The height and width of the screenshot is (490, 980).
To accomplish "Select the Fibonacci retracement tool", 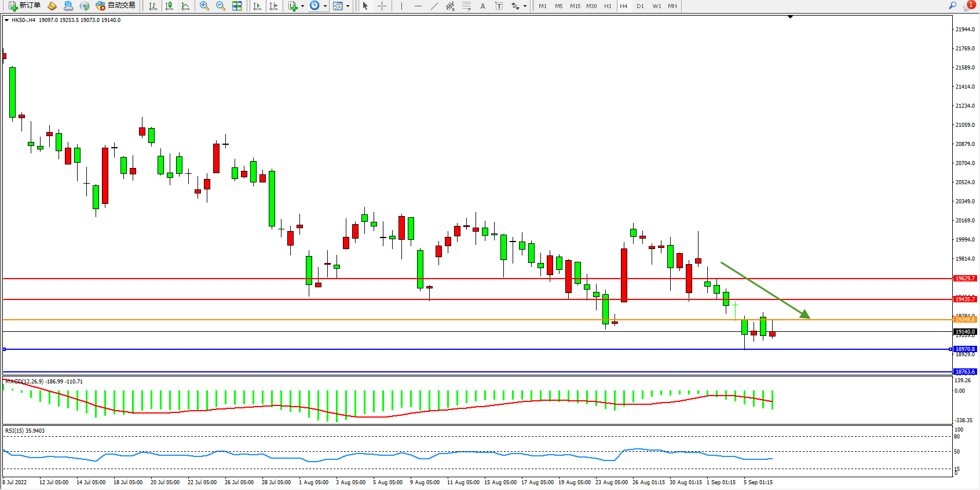I will (466, 6).
